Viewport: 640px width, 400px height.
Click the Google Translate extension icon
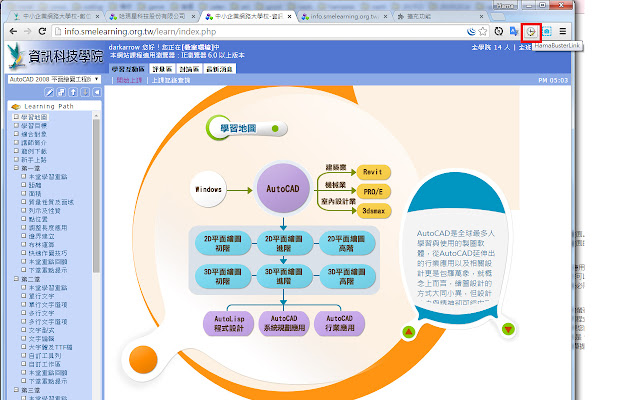pos(513,31)
